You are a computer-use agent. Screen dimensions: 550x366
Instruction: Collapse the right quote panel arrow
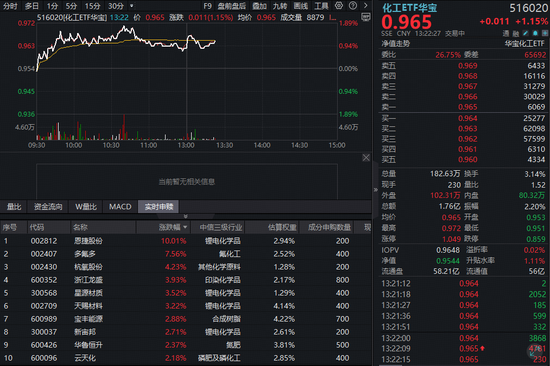pos(376,190)
